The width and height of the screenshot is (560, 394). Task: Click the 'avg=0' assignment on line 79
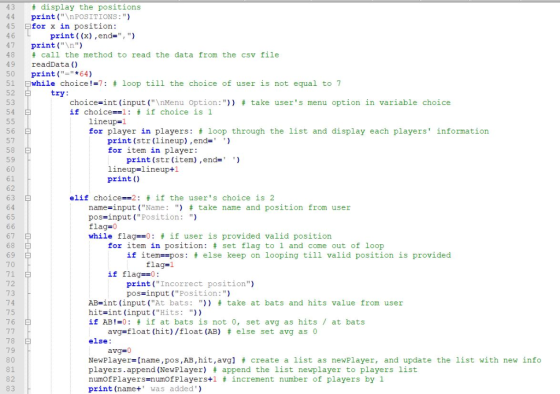tap(120, 351)
